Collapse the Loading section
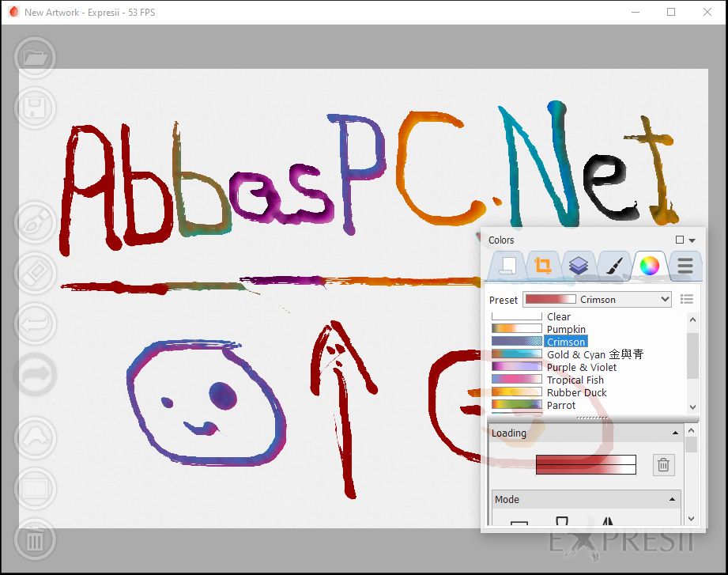The height and width of the screenshot is (575, 728). coord(675,433)
